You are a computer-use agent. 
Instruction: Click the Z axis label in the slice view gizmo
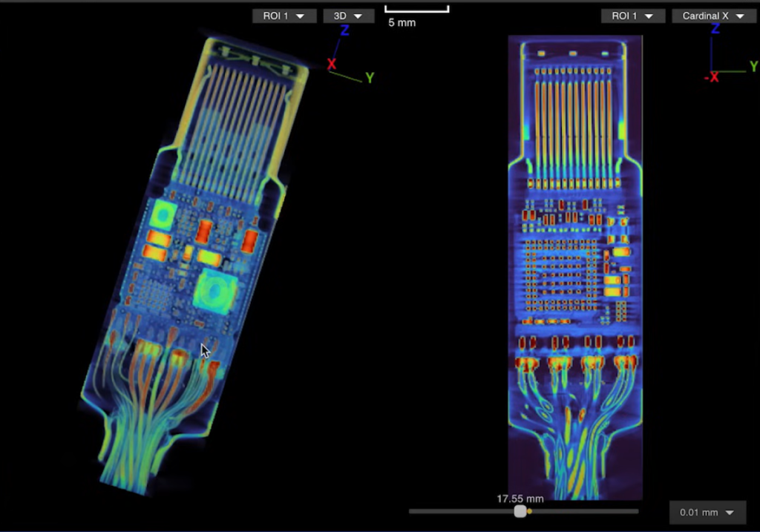click(x=715, y=29)
